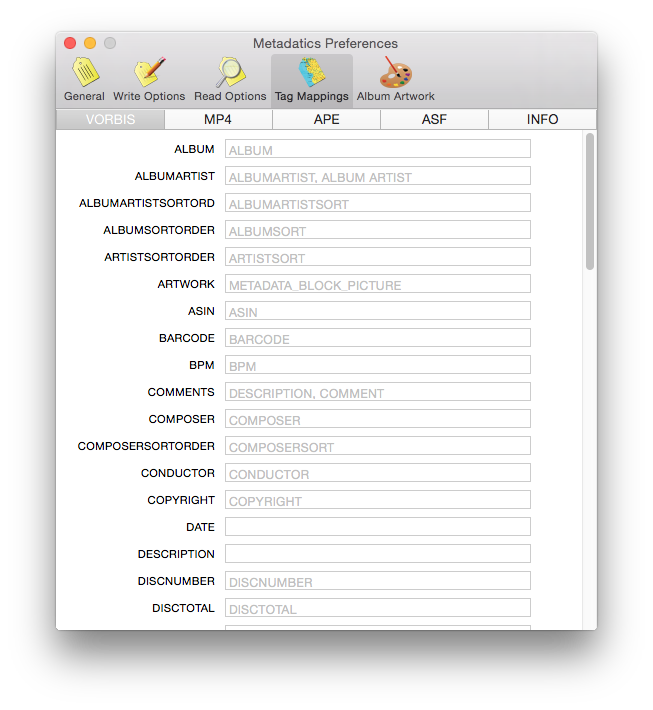Click the vertical scrollbar thumb

coord(589,201)
